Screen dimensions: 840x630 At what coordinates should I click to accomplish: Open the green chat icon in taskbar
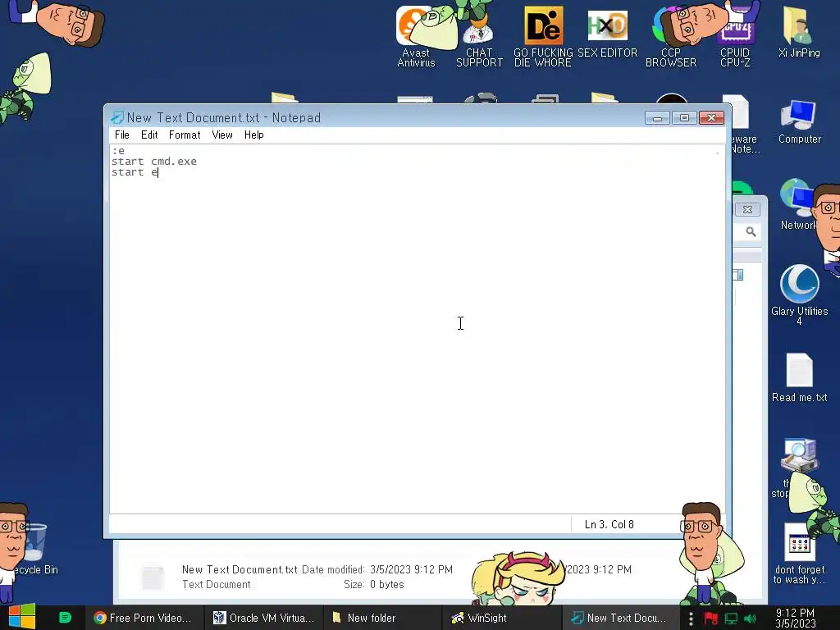point(65,618)
